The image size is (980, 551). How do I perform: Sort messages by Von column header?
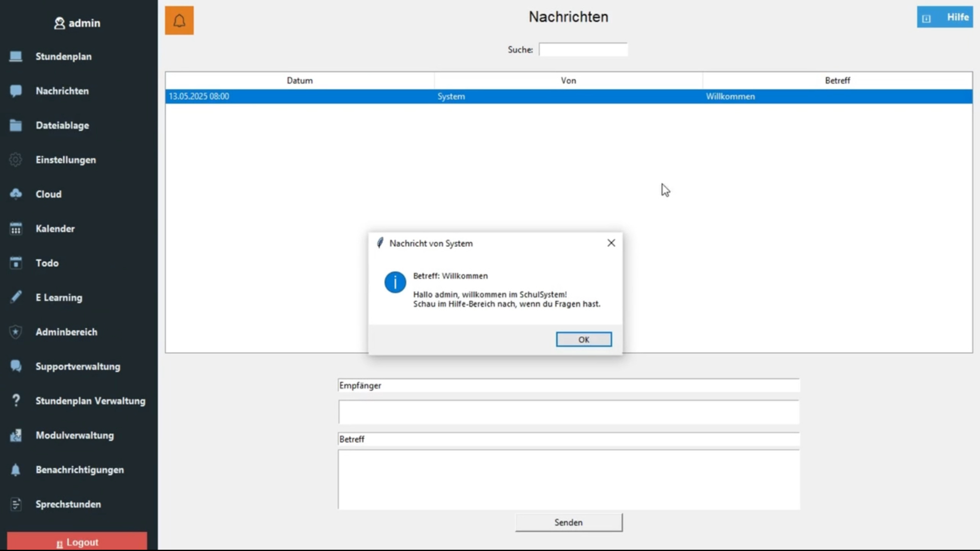tap(568, 80)
